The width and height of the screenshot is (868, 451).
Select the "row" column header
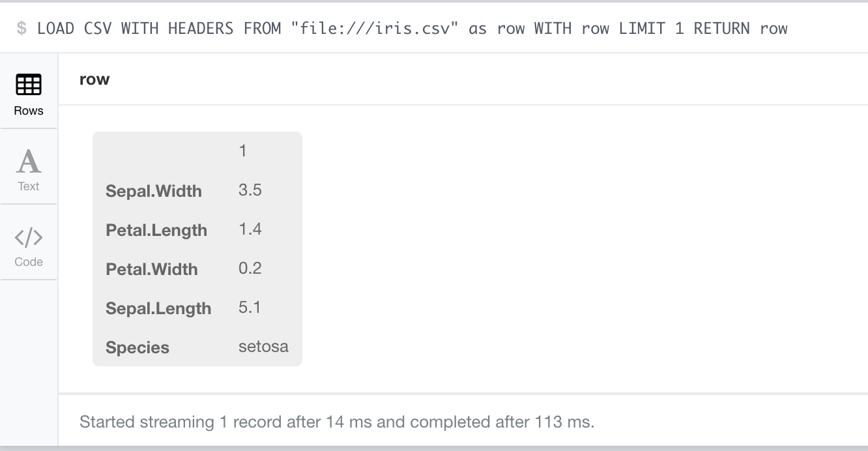tap(94, 80)
